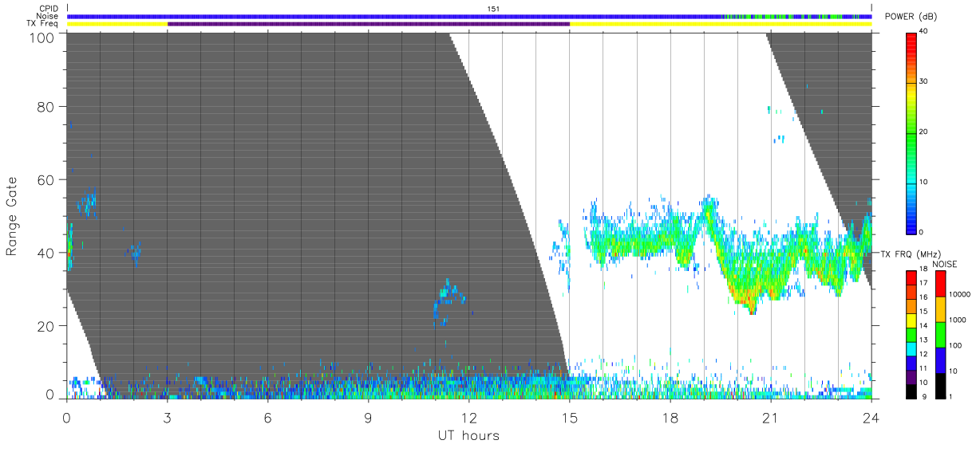Screen dimensions: 980x452
Task: Click the 13 label on the TX FRQ legend
Action: (x=923, y=340)
